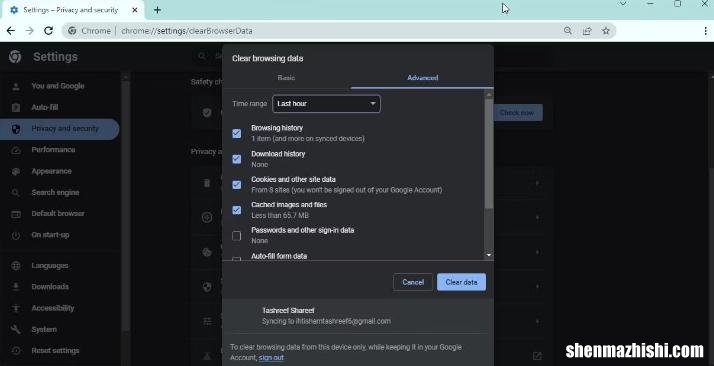714x366 pixels.
Task: Switch to the Basic tab
Action: pos(286,78)
